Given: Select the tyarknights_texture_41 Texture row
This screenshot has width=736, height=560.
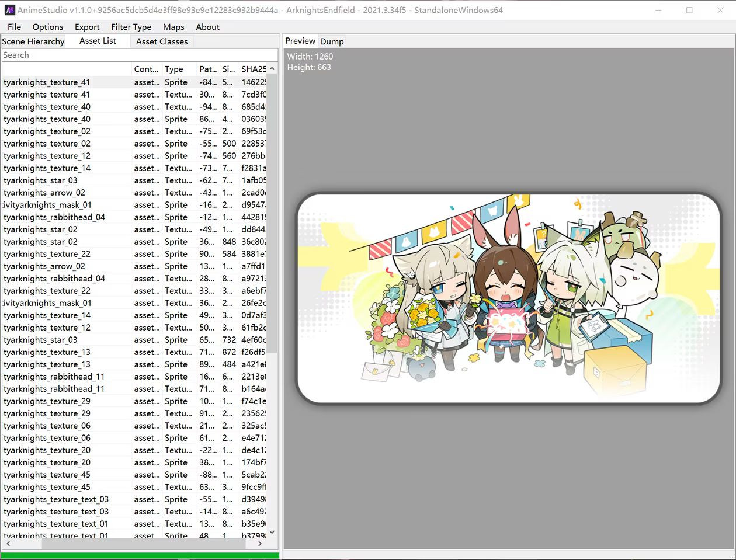Looking at the screenshot, I should [x=134, y=95].
